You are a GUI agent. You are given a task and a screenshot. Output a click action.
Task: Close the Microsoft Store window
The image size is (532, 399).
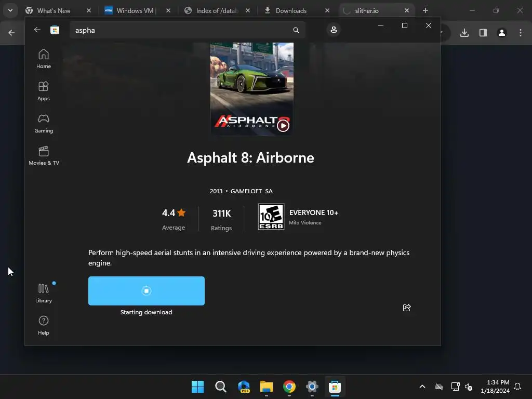(x=429, y=25)
